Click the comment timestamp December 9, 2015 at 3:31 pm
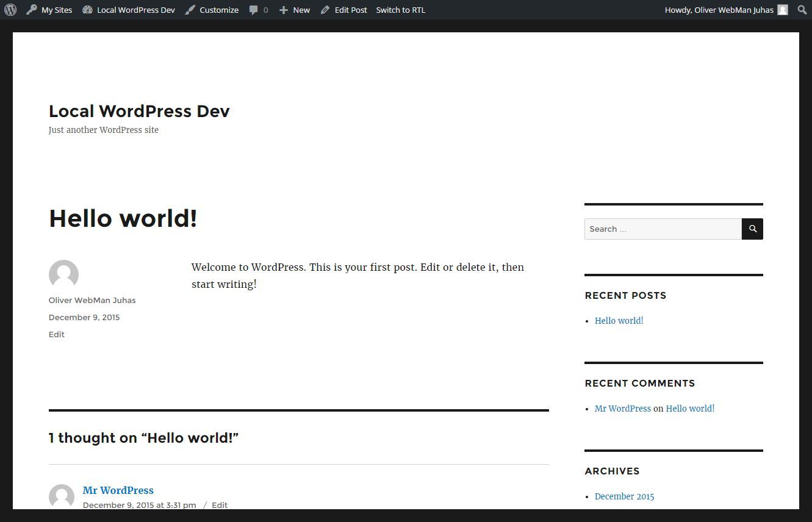Viewport: 812px width, 522px height. pos(140,505)
